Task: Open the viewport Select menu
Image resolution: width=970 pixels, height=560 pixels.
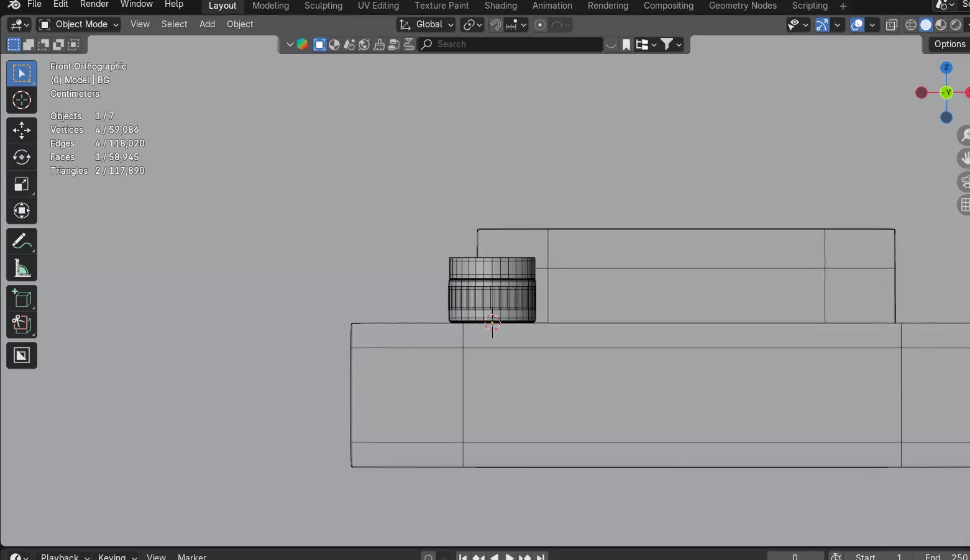Action: [x=174, y=25]
